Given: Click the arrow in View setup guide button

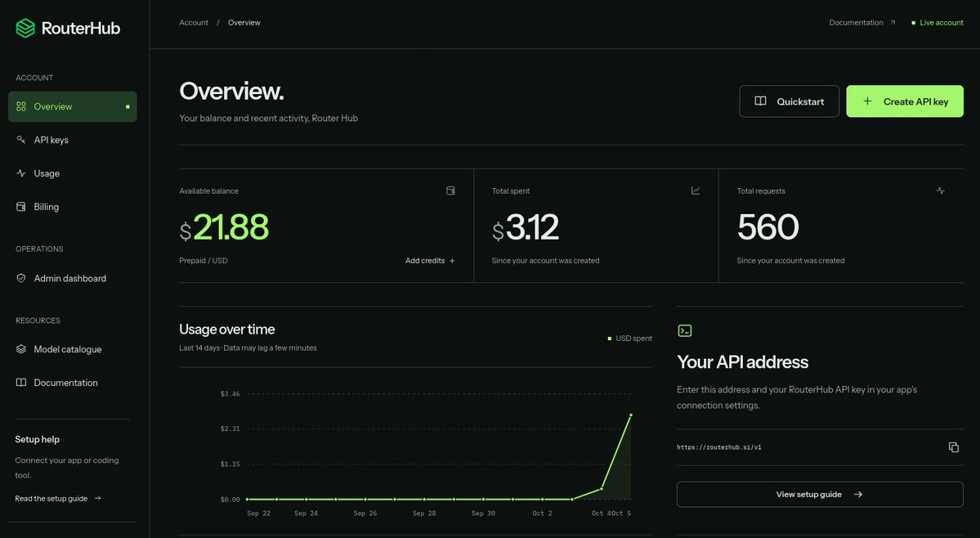Looking at the screenshot, I should pyautogui.click(x=858, y=495).
